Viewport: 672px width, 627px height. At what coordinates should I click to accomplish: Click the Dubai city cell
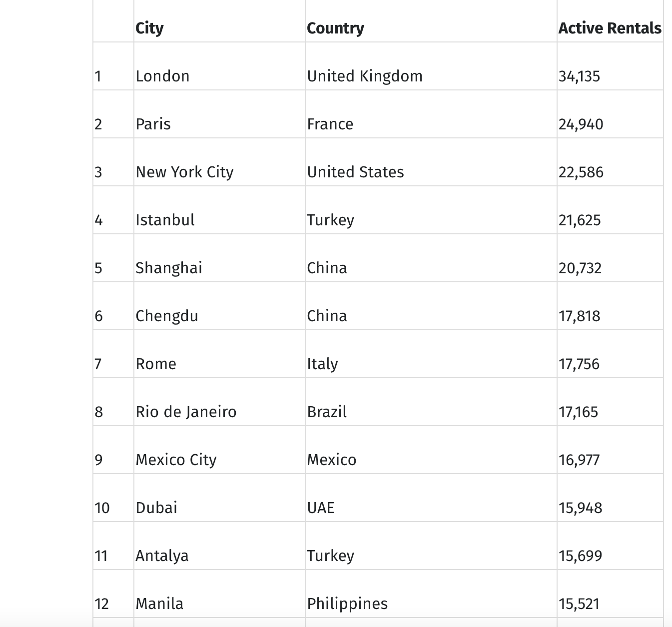156,508
